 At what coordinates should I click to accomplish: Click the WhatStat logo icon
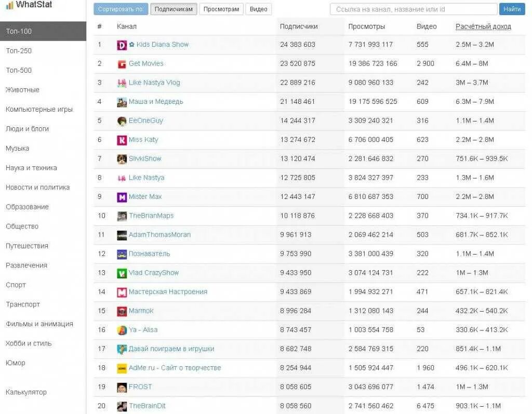tap(9, 5)
